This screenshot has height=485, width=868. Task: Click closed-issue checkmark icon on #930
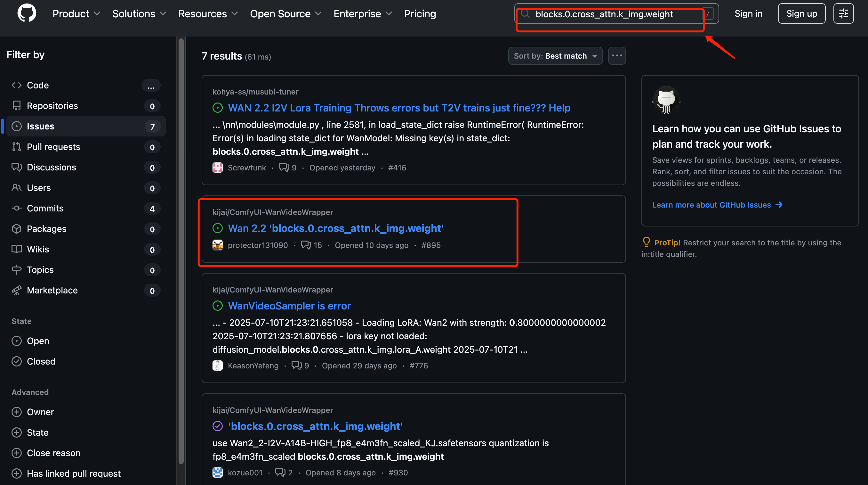point(218,426)
